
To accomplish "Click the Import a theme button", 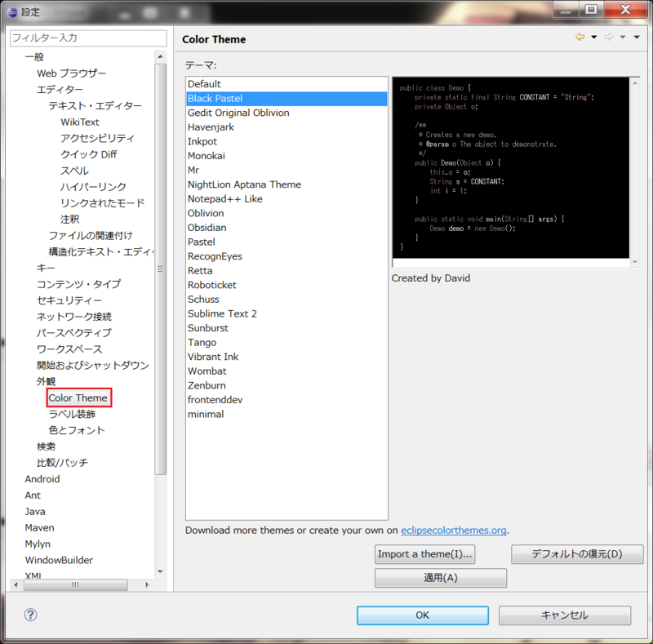I will (x=424, y=554).
